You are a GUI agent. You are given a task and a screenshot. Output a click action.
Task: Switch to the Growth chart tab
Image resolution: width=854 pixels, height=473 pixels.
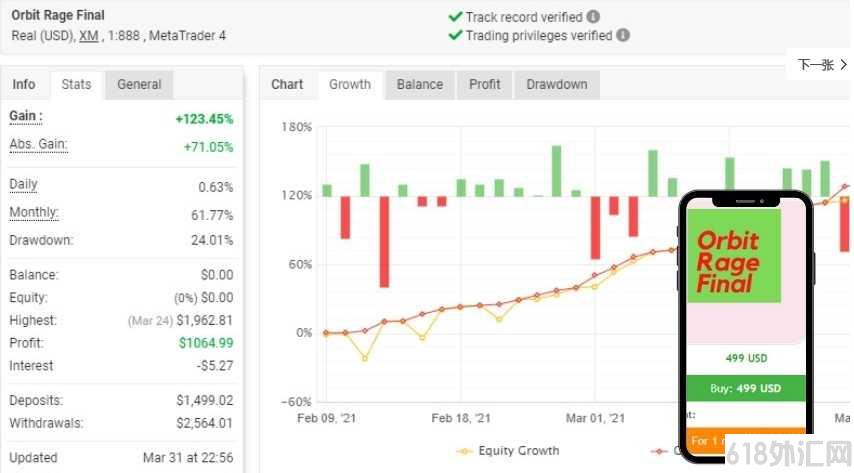350,84
